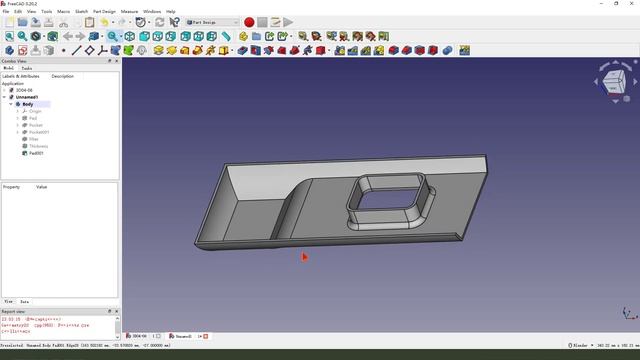This screenshot has height=360, width=640.
Task: Open the Undo history dropdown arrow
Action: click(x=113, y=22)
